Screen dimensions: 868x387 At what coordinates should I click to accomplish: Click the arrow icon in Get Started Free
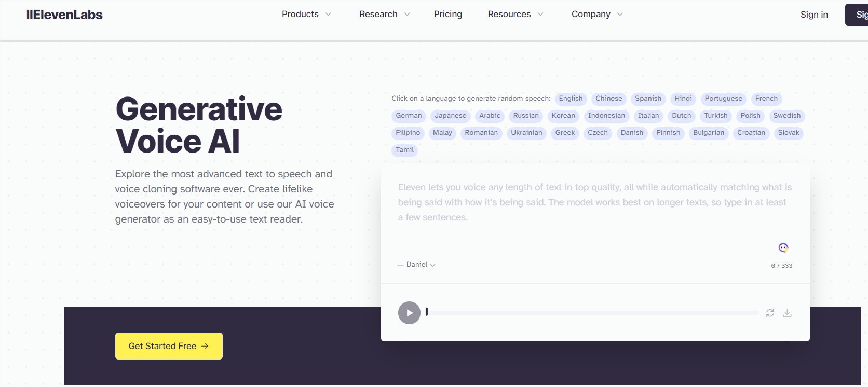click(205, 346)
